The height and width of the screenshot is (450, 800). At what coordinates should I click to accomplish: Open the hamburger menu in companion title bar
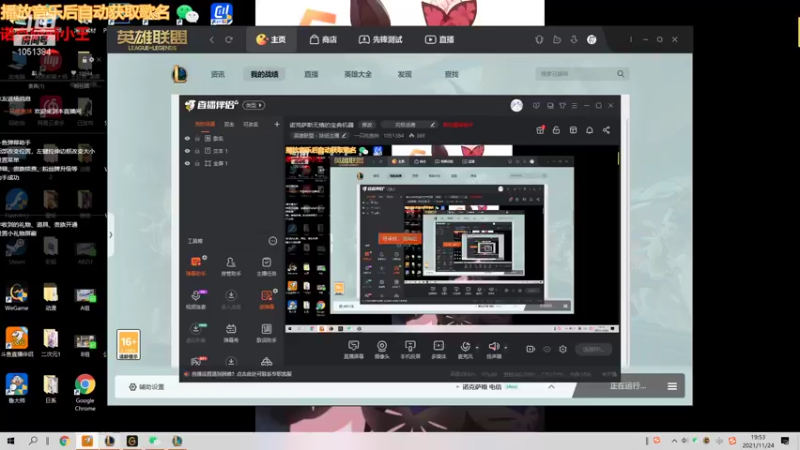point(574,106)
